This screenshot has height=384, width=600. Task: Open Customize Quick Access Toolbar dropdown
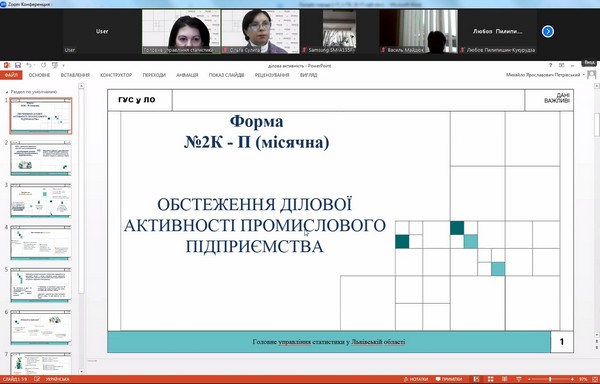(x=64, y=66)
